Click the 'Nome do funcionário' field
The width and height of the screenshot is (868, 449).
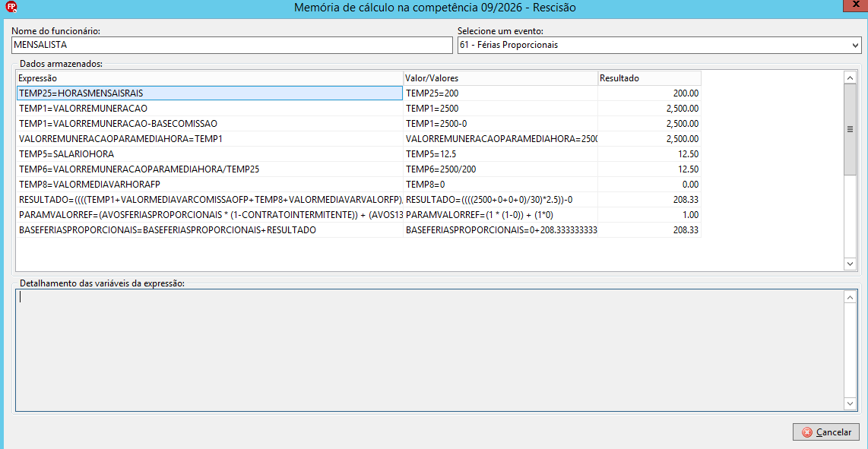tap(232, 45)
